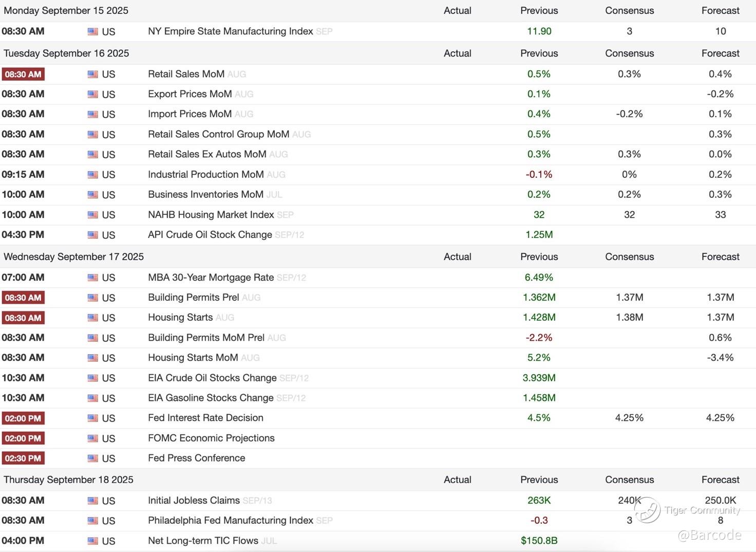Click the US flag beside Net Long-term TIC Flows
This screenshot has height=552, width=756.
93,541
